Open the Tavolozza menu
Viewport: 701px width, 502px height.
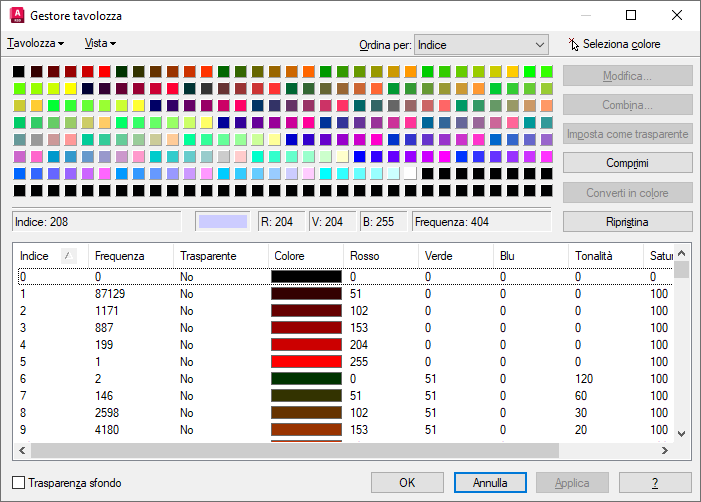pyautogui.click(x=35, y=43)
